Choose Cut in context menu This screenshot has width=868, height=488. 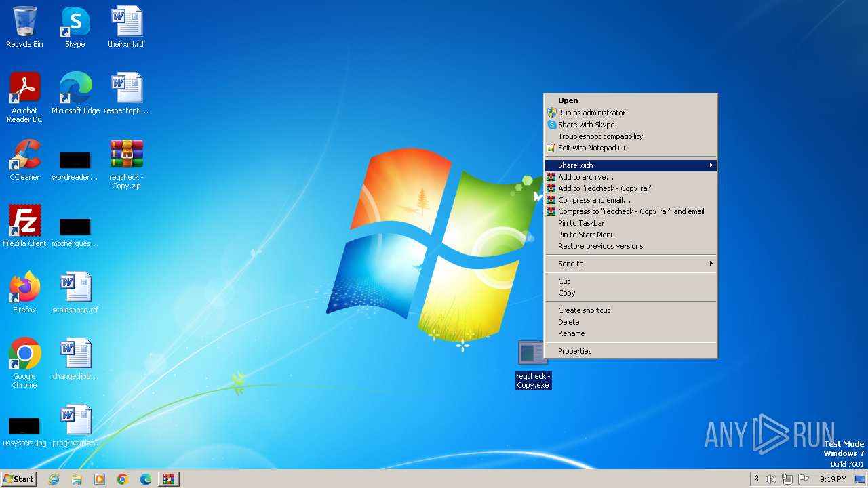pyautogui.click(x=631, y=281)
